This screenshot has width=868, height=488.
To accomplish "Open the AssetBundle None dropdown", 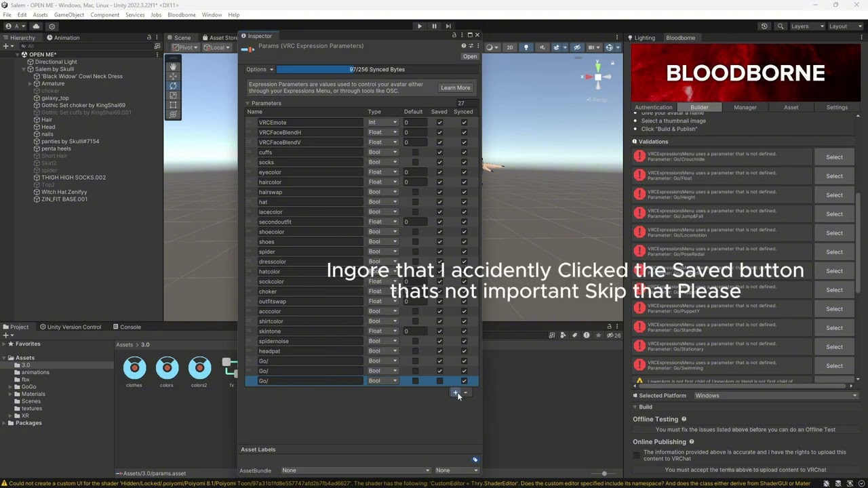I will point(355,470).
